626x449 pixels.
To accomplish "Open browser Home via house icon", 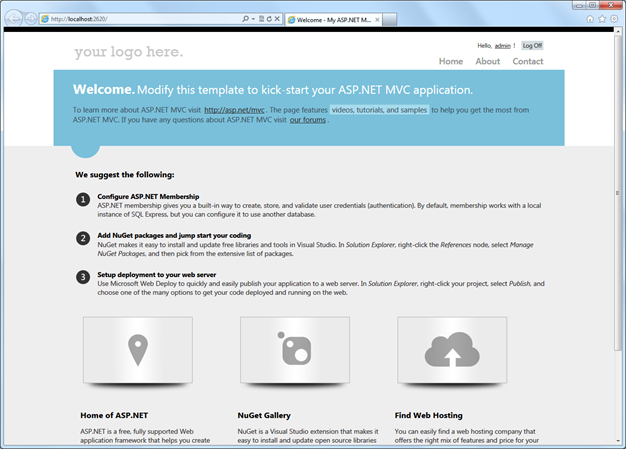I will 590,19.
